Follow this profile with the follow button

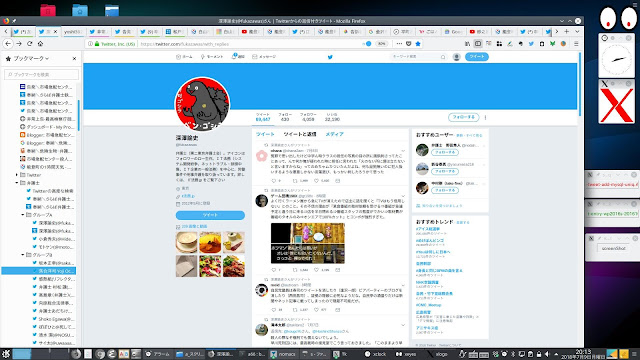464,117
